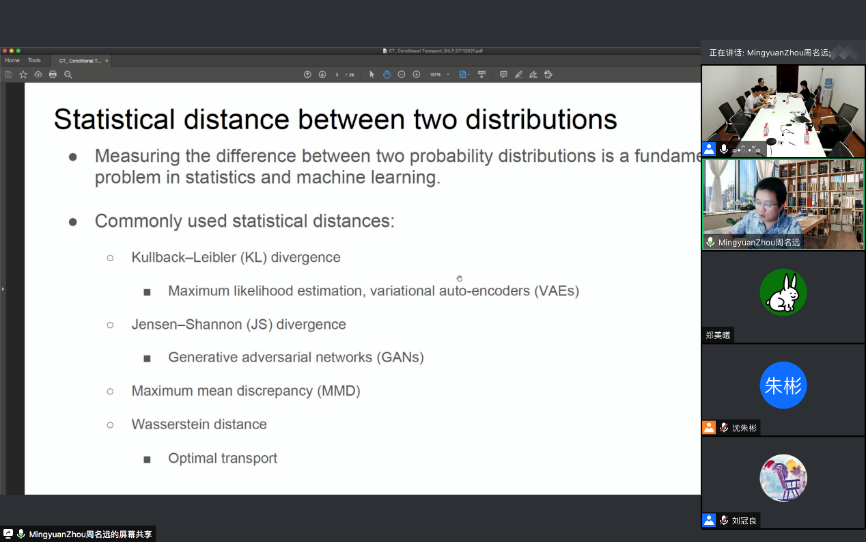
Task: Click the star bookmark icon in toolbar
Action: 23,75
